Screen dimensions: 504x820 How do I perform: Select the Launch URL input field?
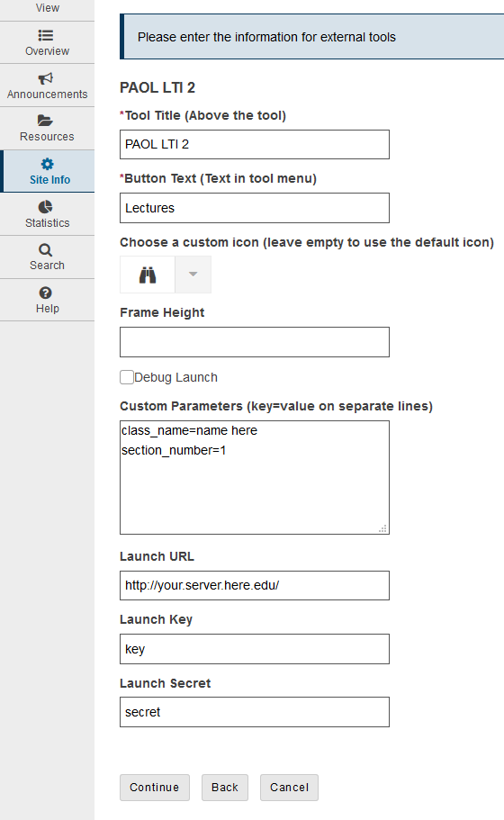coord(255,586)
